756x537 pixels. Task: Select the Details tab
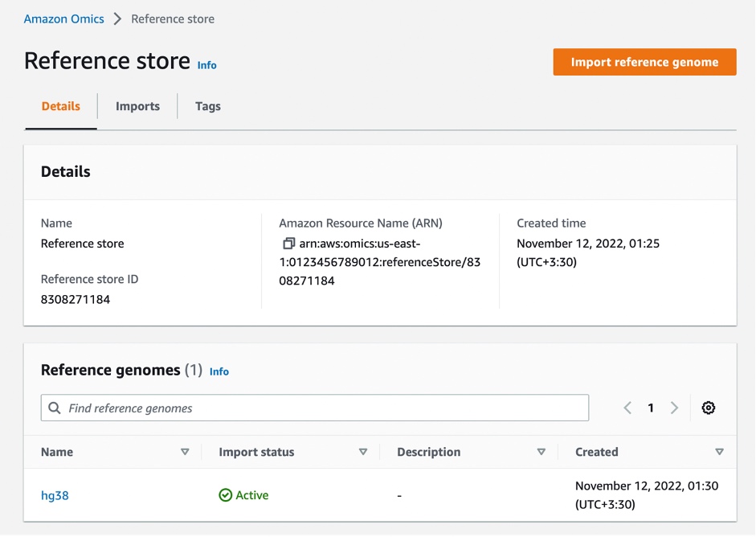(61, 106)
